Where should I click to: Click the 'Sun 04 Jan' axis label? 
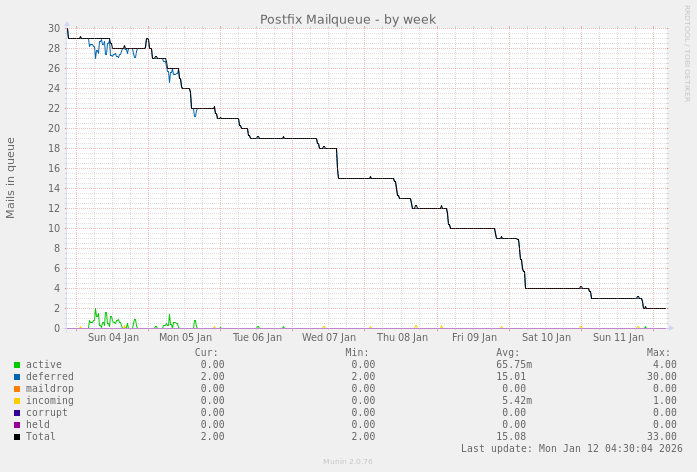113,337
